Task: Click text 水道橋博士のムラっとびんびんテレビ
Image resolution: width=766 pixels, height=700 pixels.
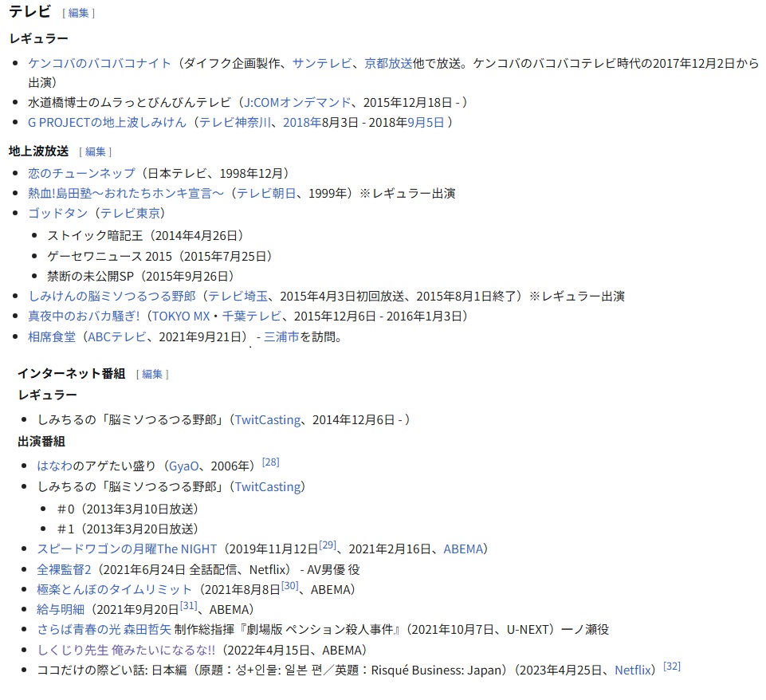Action: [x=129, y=103]
